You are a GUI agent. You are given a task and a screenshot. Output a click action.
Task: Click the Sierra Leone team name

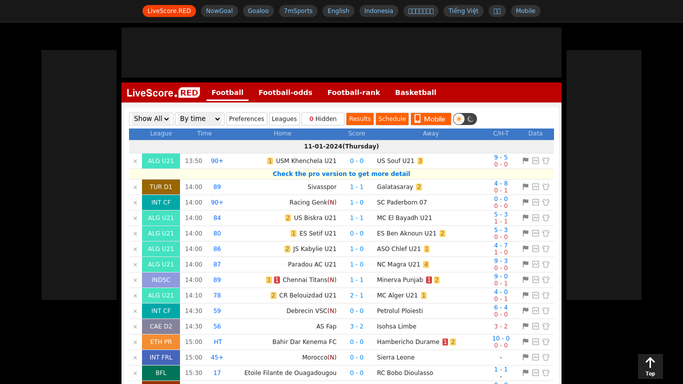396,357
